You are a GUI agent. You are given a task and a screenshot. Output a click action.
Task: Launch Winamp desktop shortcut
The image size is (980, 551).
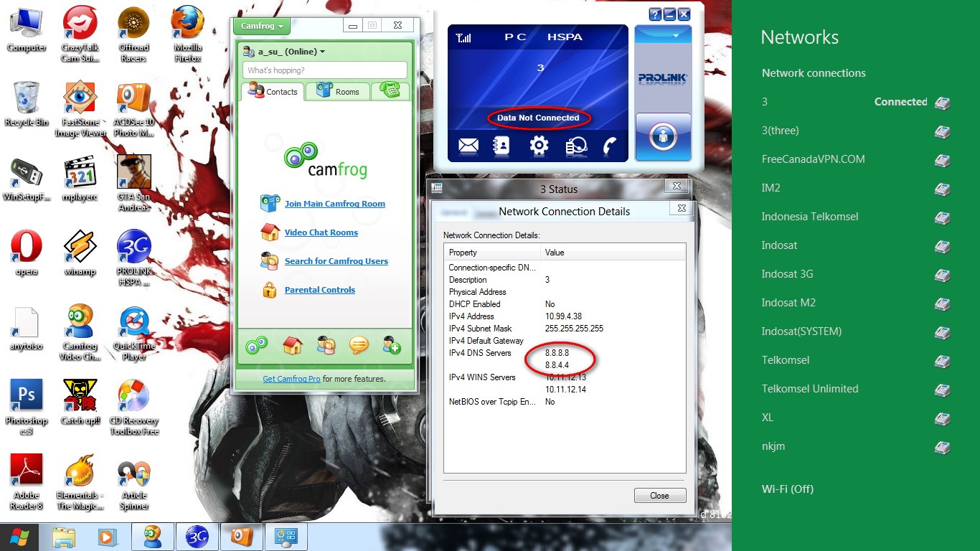pos(80,253)
